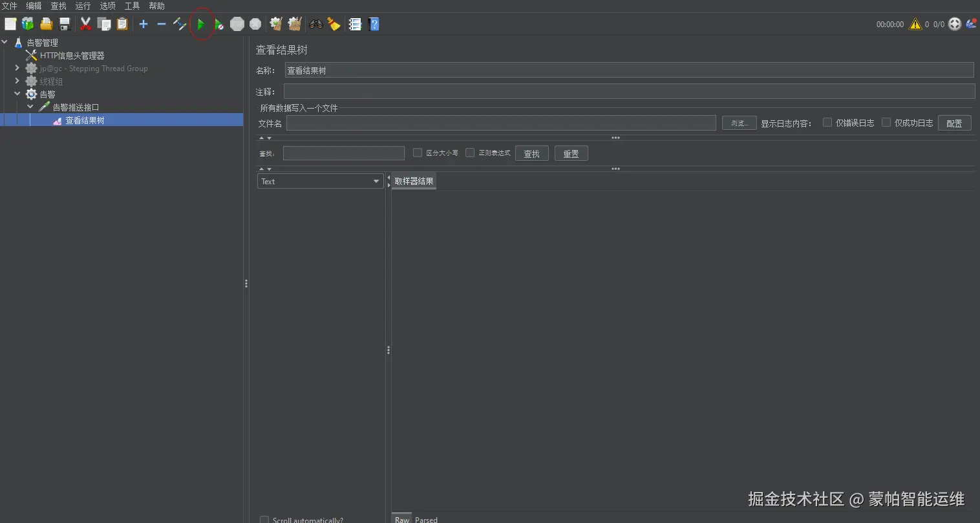Screen dimensions: 980x523
Task: Open the 编辑 menu
Action: click(34, 6)
